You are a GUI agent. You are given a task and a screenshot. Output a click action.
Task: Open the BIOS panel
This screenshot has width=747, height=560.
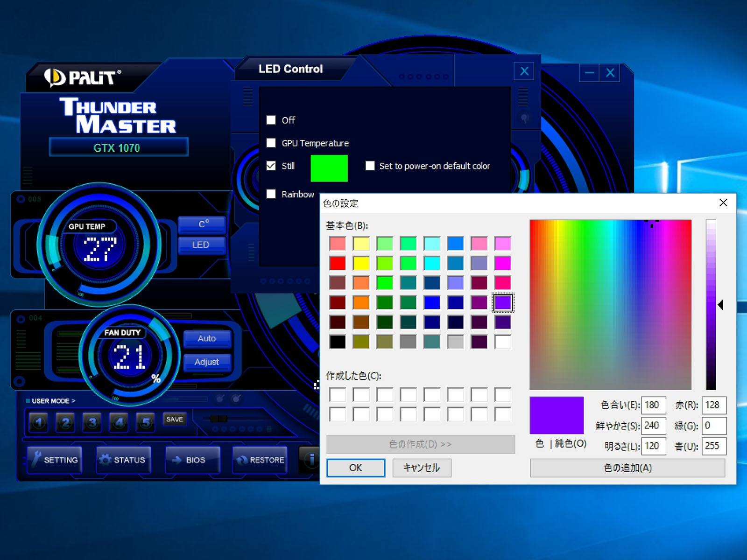point(193,460)
